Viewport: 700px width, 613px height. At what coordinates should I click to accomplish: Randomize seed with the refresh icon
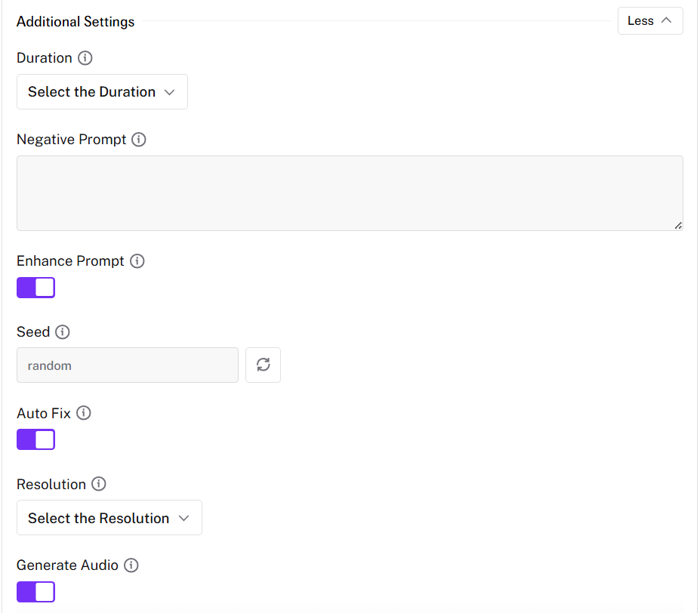(263, 365)
